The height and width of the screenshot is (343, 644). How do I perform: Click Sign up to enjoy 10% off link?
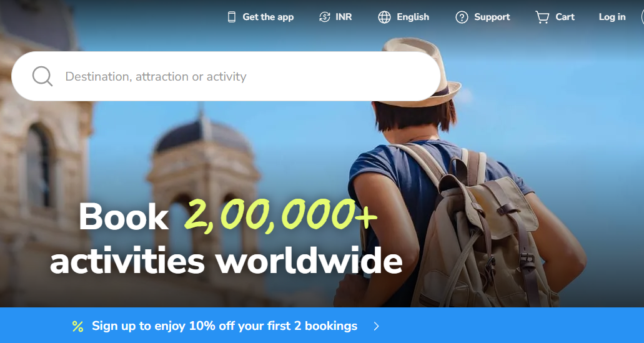pyautogui.click(x=225, y=326)
